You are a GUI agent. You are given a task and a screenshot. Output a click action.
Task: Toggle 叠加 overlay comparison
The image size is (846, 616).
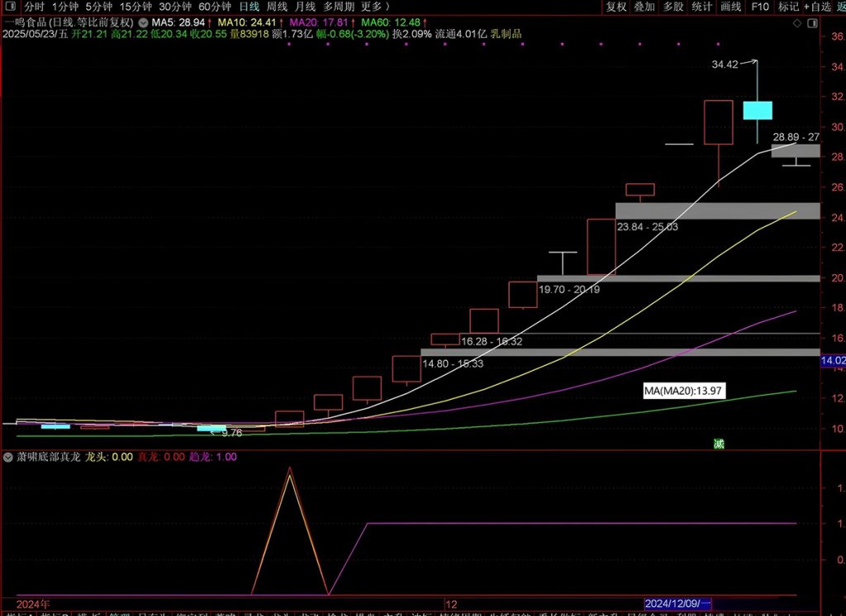pos(644,7)
